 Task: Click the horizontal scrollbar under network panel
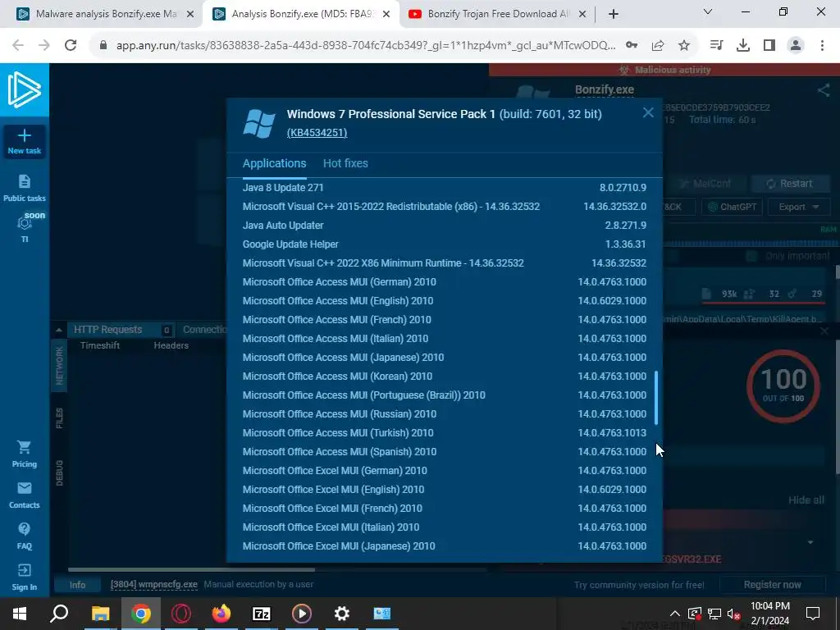[191, 570]
